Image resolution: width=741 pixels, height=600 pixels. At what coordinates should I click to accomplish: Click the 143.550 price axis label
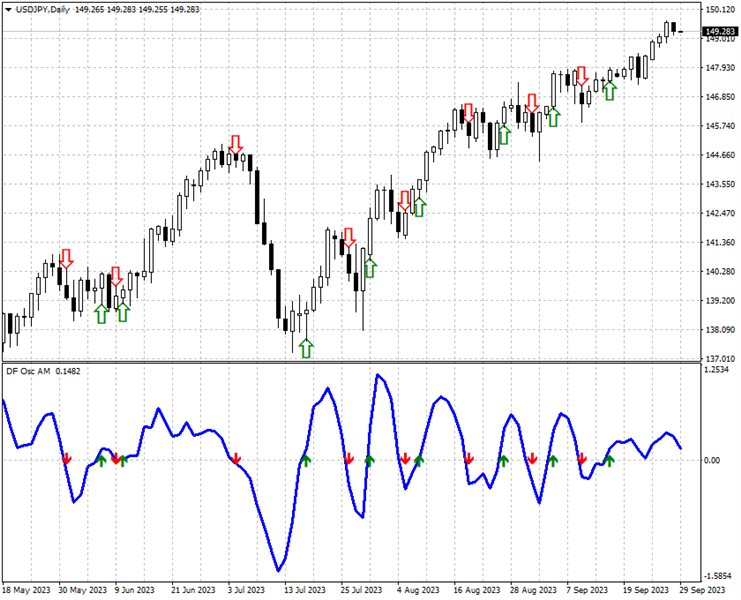[720, 184]
